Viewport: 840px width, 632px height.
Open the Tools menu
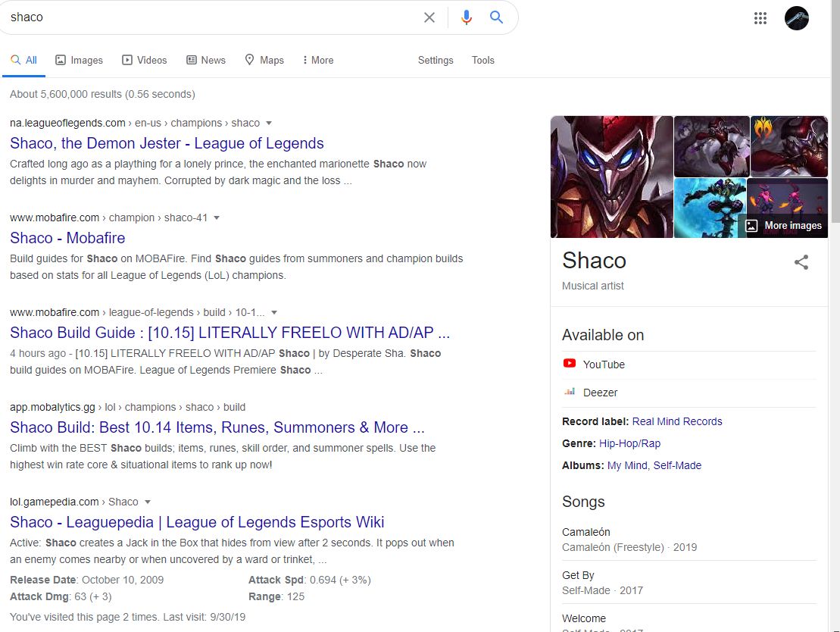tap(482, 60)
